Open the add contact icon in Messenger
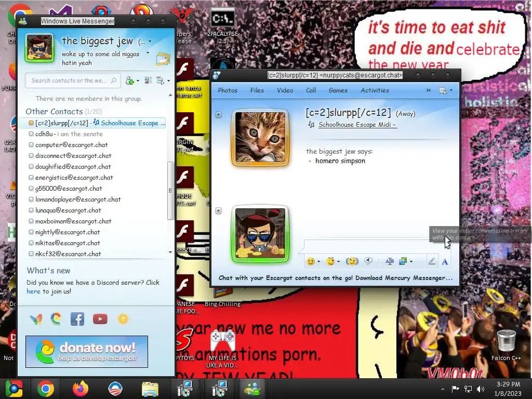Screen dimensions: 532x399 click(x=129, y=81)
